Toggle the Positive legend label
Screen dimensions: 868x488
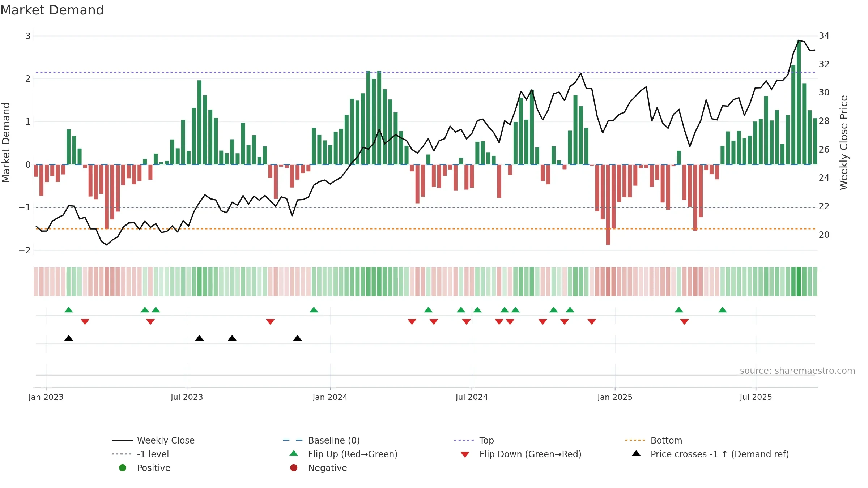click(153, 468)
